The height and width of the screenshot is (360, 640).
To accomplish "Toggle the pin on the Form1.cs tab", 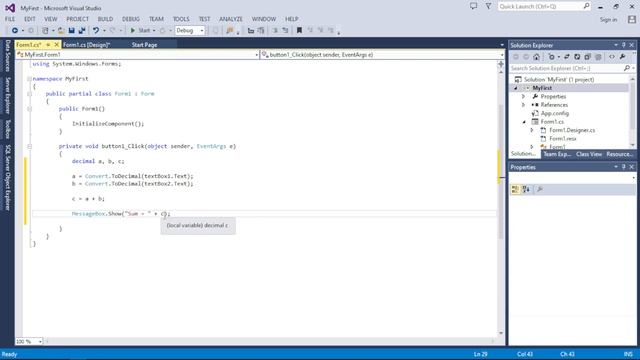I will pos(48,44).
